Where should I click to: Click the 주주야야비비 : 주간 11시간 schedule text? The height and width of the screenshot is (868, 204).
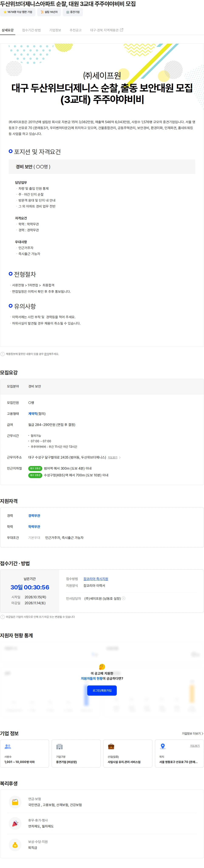(54, 447)
